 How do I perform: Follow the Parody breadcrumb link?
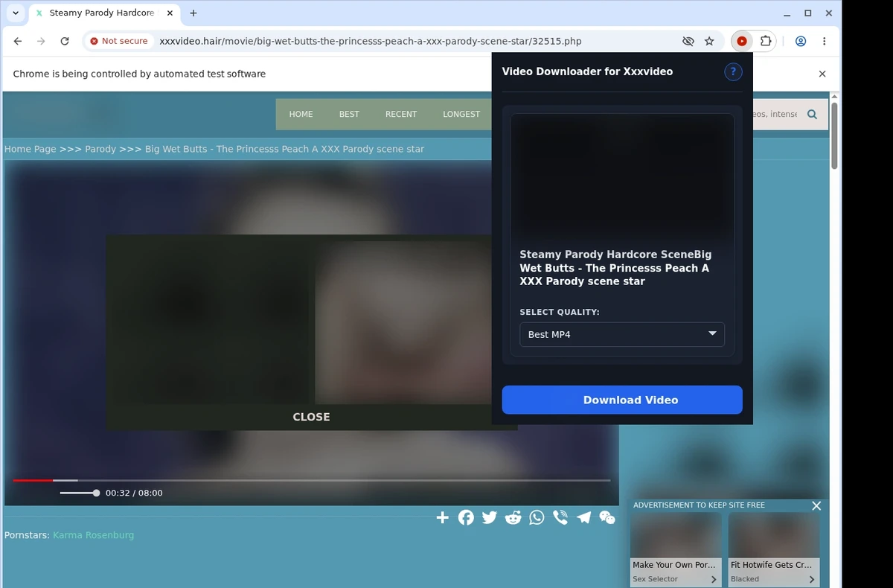[100, 149]
